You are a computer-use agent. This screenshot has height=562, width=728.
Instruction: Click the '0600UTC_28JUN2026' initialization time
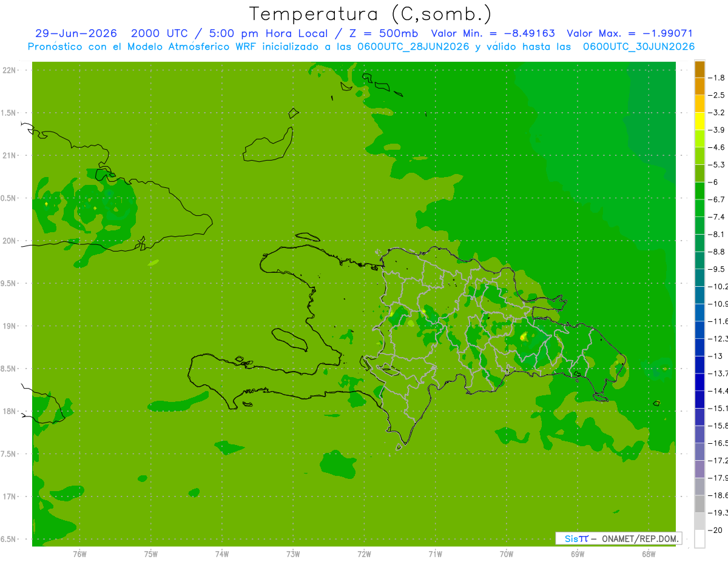414,47
